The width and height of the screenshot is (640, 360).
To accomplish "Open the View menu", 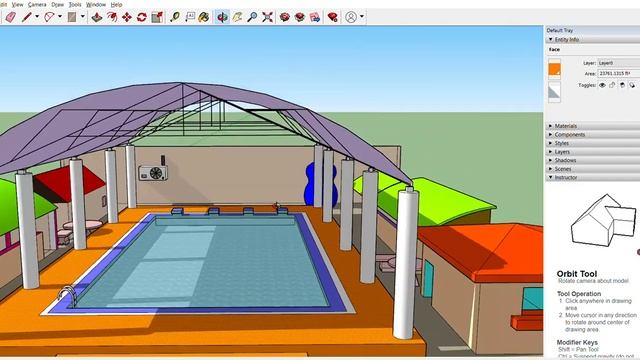I will tap(17, 4).
